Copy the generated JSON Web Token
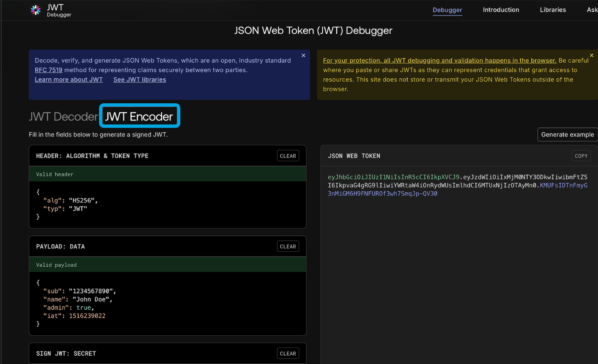Image resolution: width=598 pixels, height=364 pixels. [x=581, y=156]
